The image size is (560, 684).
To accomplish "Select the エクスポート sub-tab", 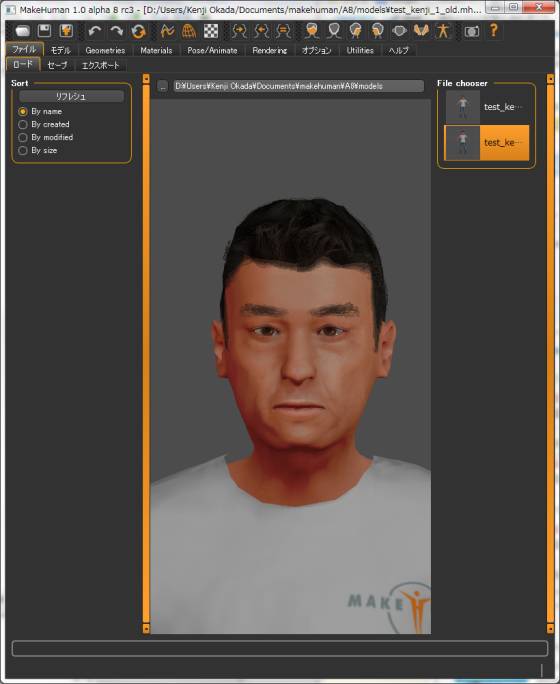I will click(x=100, y=65).
